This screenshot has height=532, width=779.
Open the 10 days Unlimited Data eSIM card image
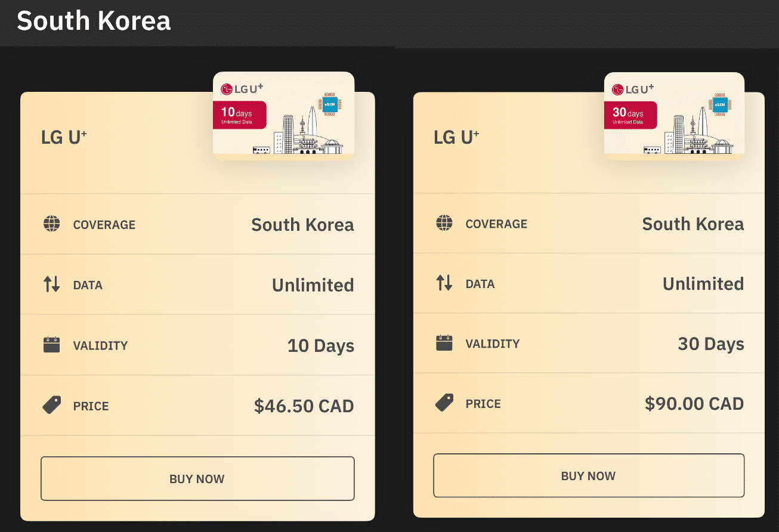pyautogui.click(x=283, y=116)
